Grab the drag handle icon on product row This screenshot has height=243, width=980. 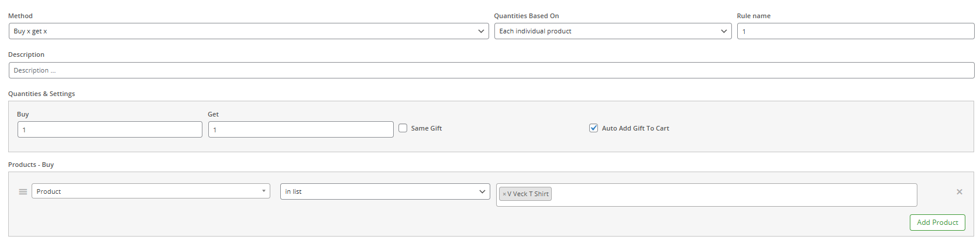coord(23,191)
